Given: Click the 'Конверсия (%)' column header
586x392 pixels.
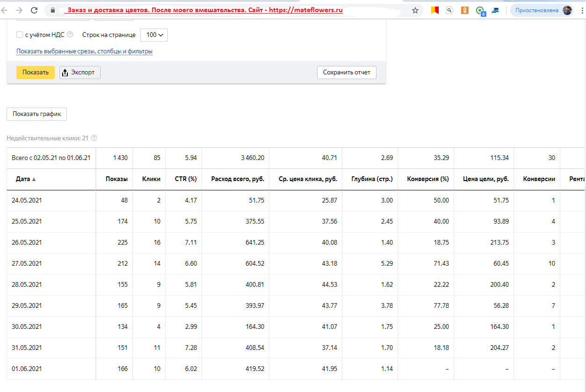Looking at the screenshot, I should (x=428, y=179).
